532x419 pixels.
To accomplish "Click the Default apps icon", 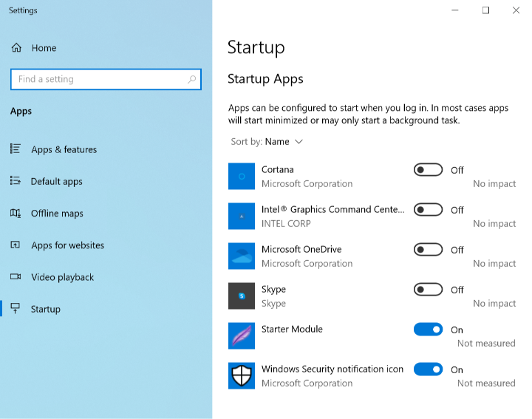I will [16, 180].
